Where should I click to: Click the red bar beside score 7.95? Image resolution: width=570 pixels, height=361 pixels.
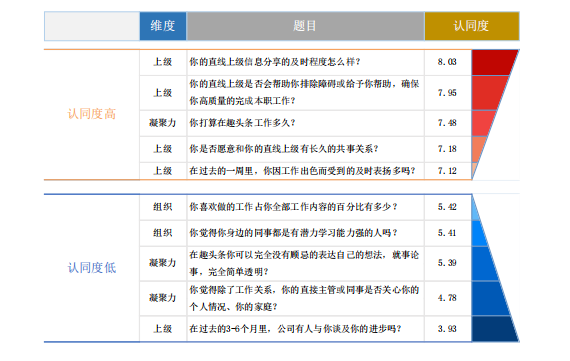(x=489, y=93)
